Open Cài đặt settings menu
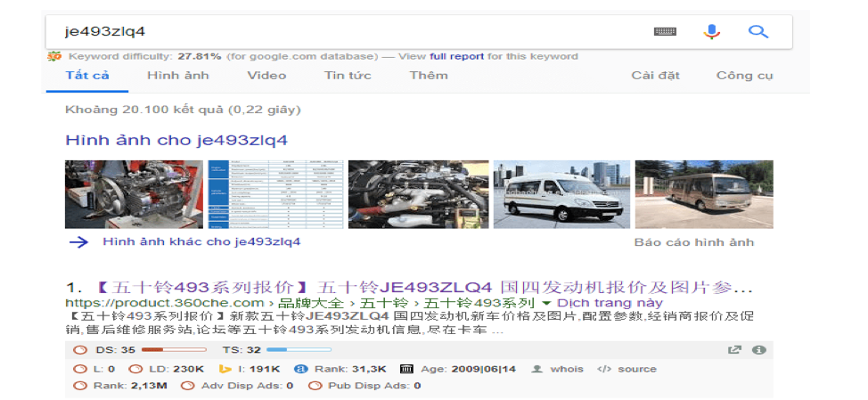Screen dimensions: 868x400 point(655,75)
